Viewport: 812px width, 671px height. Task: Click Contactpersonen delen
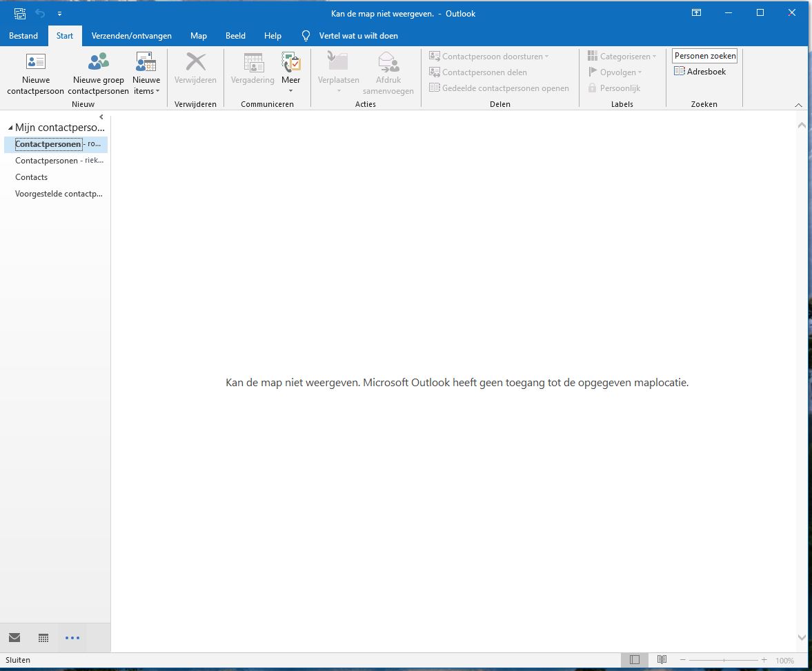(x=478, y=72)
